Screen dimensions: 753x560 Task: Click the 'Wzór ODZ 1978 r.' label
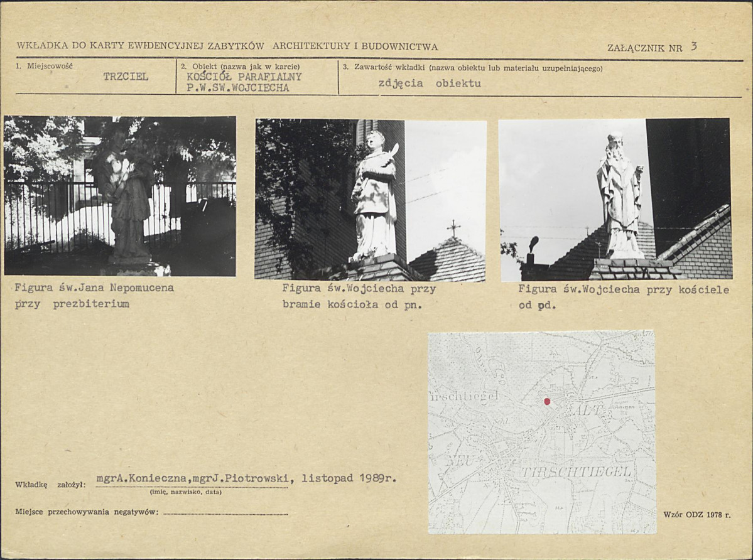pos(697,515)
